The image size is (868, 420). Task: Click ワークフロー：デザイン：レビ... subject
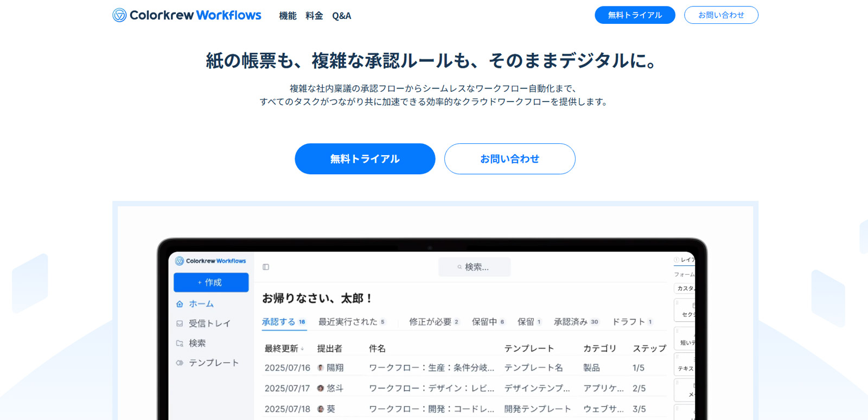[432, 389]
